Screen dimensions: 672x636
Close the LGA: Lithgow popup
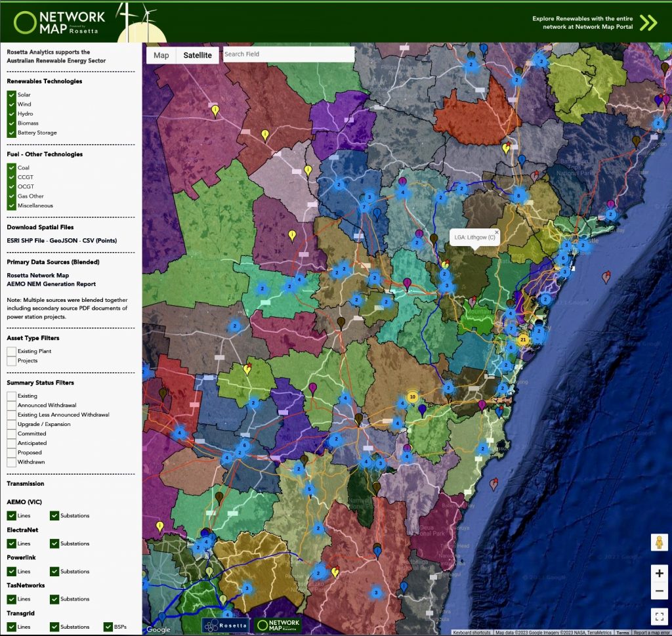click(497, 232)
